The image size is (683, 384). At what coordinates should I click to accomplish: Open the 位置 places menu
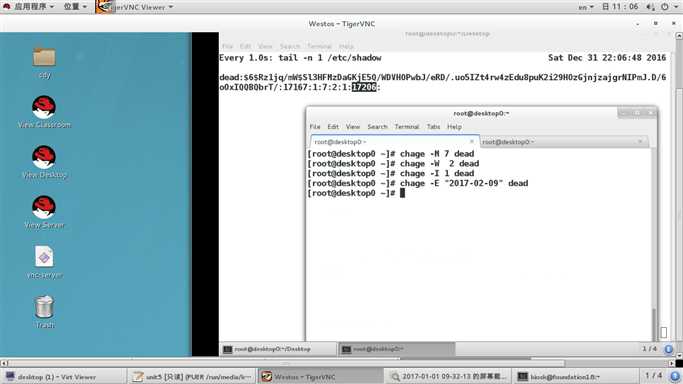tap(75, 7)
